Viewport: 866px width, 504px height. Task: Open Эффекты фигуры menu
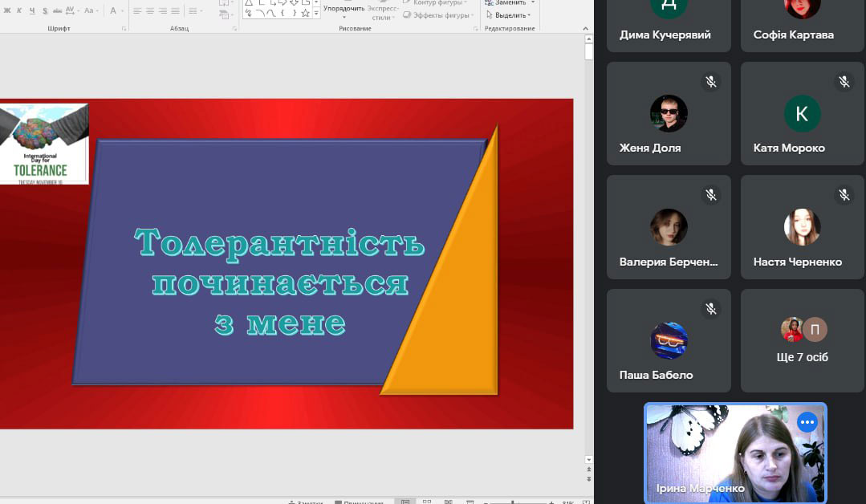(x=438, y=15)
